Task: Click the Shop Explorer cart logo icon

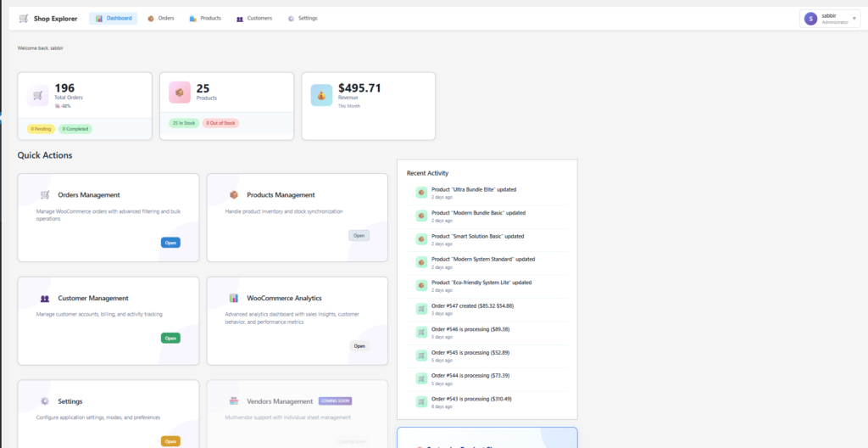Action: pyautogui.click(x=23, y=19)
